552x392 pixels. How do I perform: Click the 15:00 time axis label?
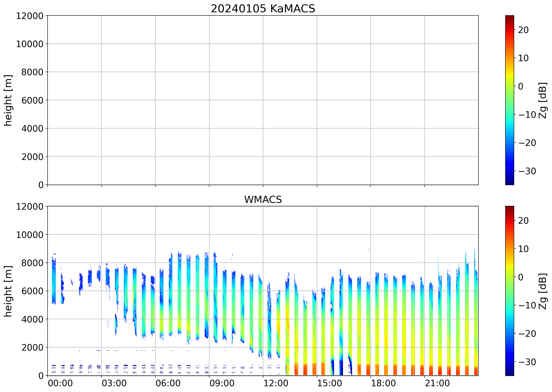329,383
